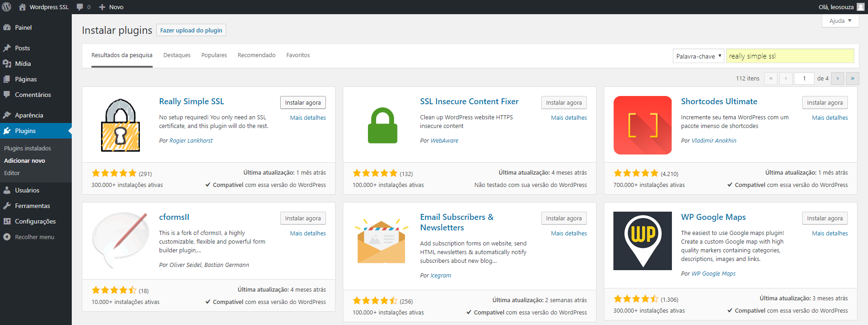Install the Really Simple SSL plugin
This screenshot has width=868, height=325.
(303, 103)
